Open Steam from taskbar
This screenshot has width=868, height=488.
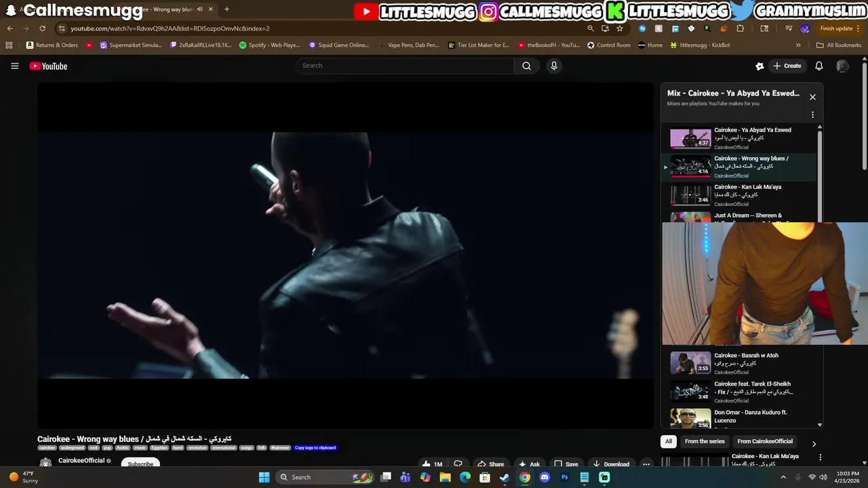point(505,477)
